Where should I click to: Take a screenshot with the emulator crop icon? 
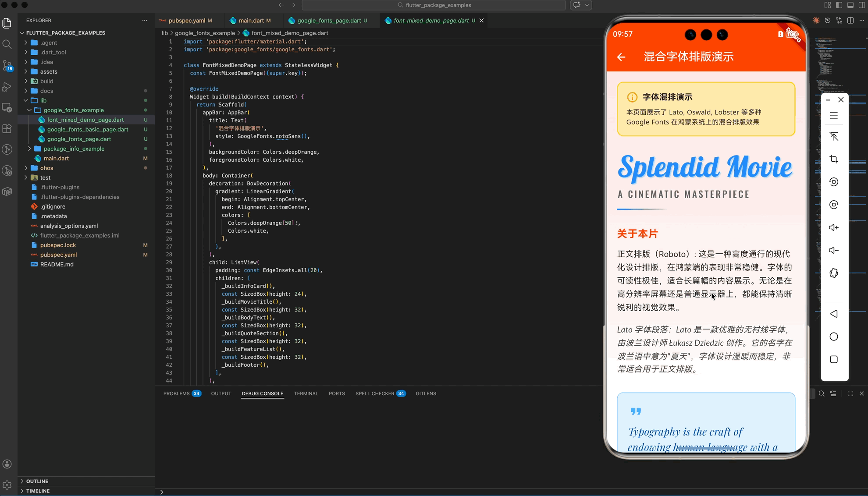[x=833, y=159]
